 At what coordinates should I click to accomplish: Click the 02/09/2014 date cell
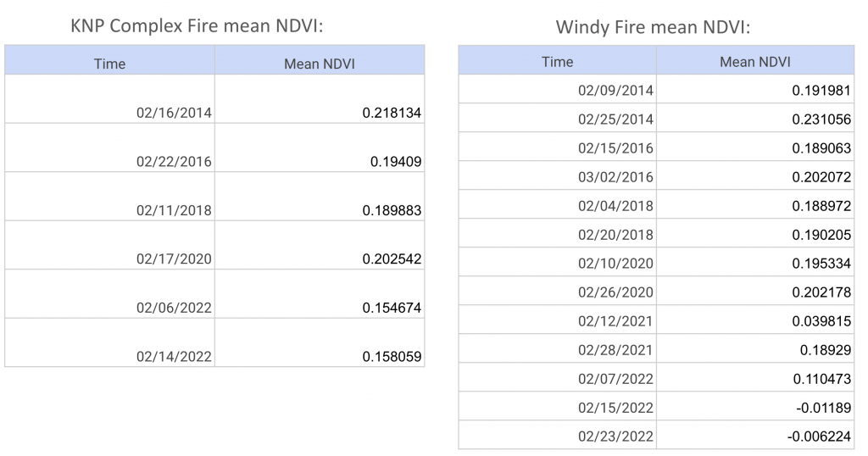click(x=615, y=91)
